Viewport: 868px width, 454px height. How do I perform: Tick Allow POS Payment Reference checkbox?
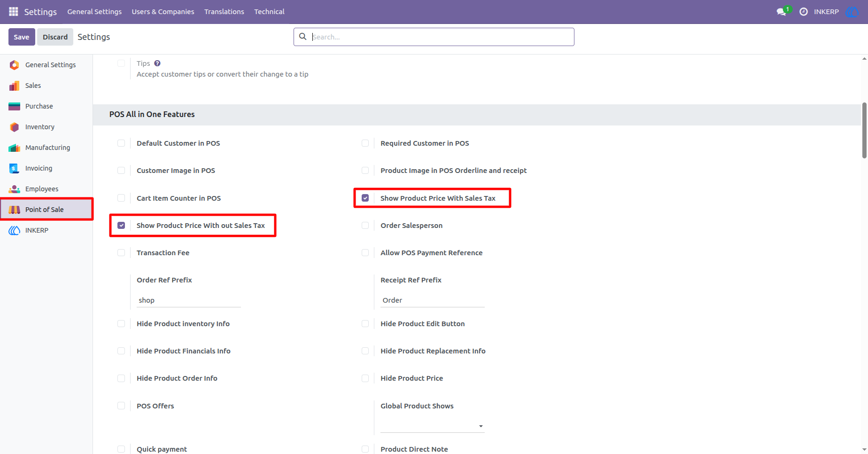(365, 253)
